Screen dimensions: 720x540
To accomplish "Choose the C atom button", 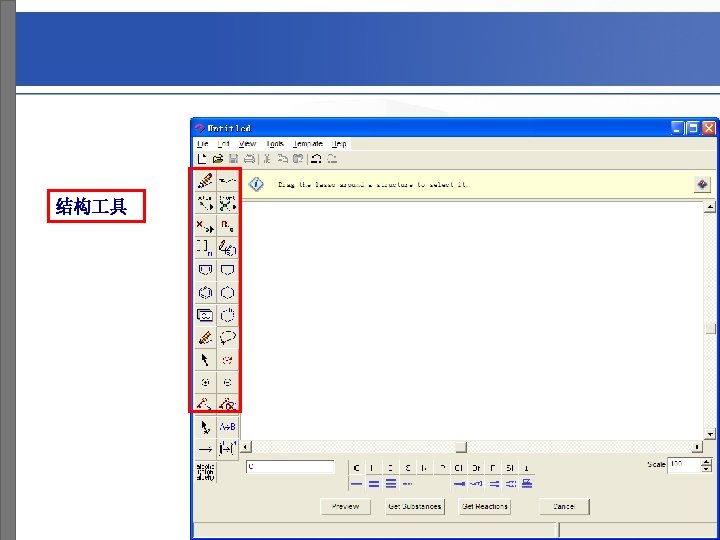I will pos(356,468).
